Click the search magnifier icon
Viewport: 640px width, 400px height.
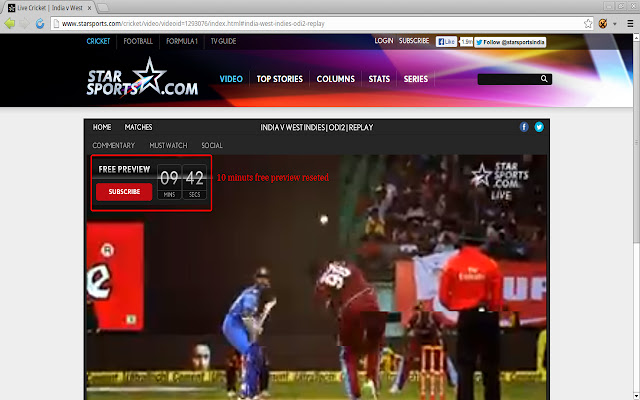[544, 79]
